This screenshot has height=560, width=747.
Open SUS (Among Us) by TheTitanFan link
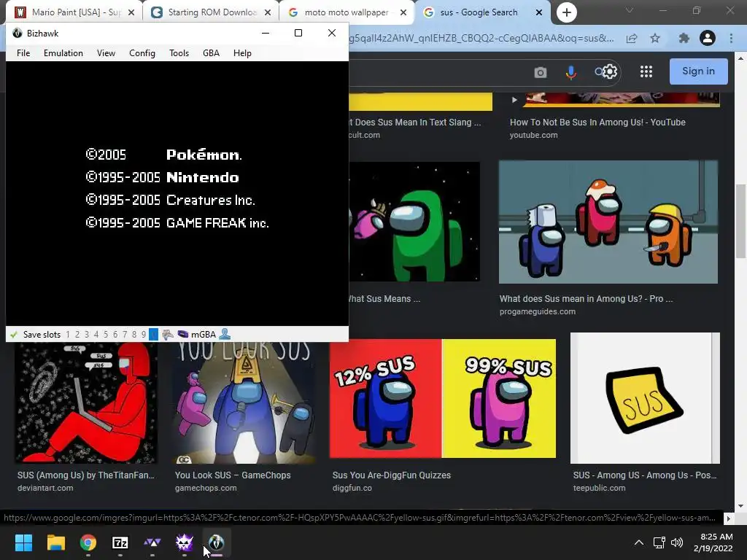[x=86, y=475]
